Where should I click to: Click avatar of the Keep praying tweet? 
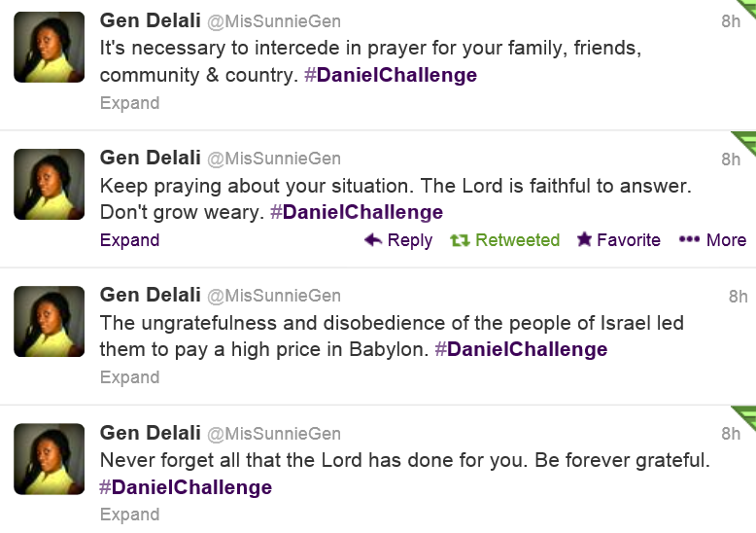pyautogui.click(x=50, y=184)
